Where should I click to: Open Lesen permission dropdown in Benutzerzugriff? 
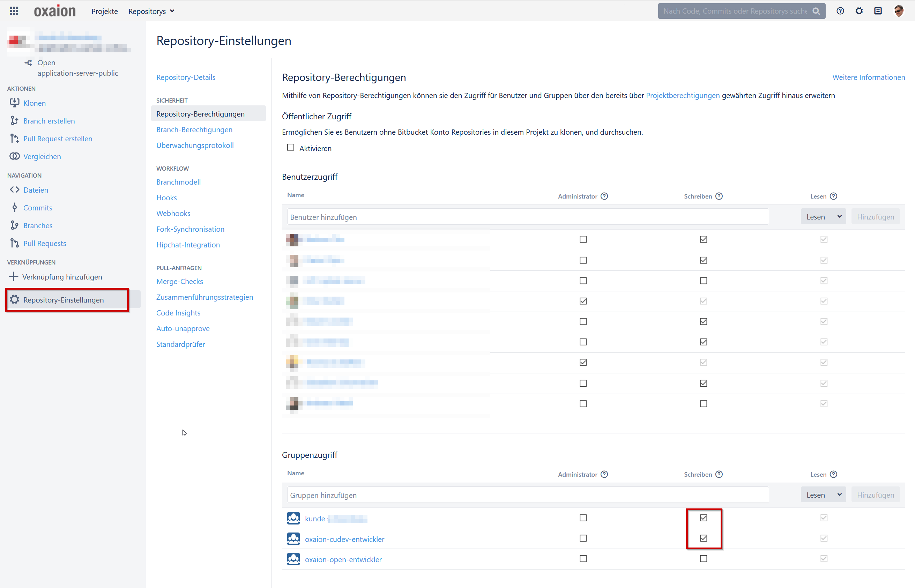click(823, 217)
